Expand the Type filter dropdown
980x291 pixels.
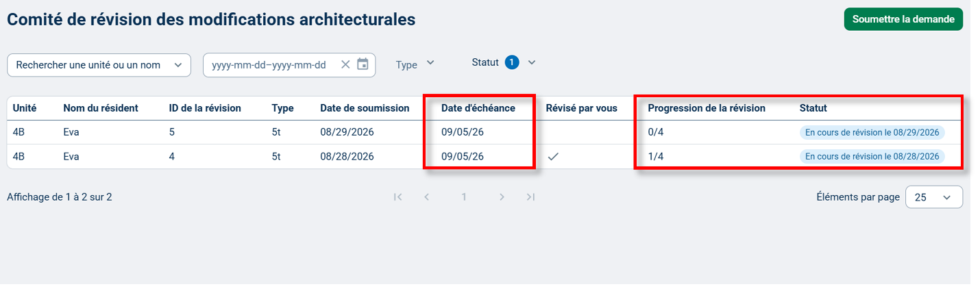point(415,64)
